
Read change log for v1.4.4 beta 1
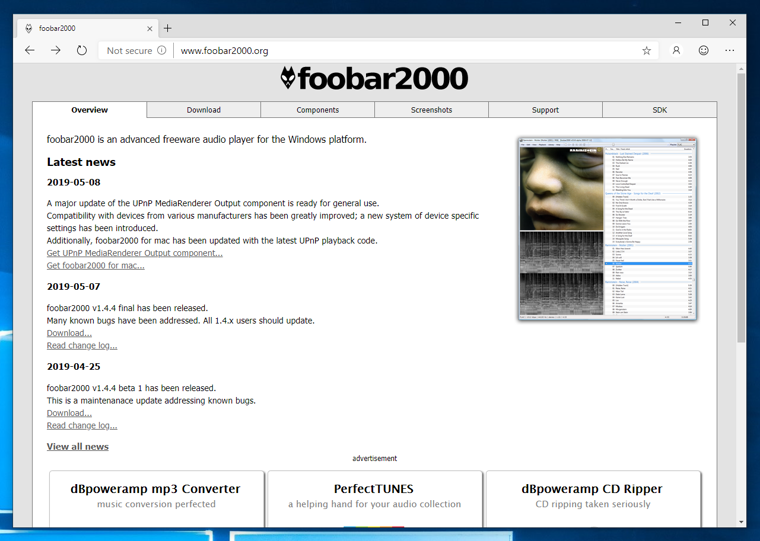(x=82, y=426)
